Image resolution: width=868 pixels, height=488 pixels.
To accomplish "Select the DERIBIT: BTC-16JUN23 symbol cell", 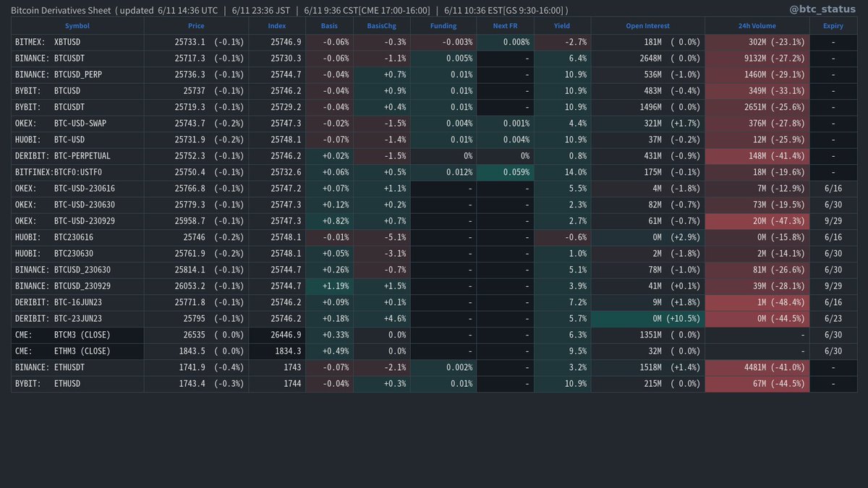I will click(x=77, y=301).
